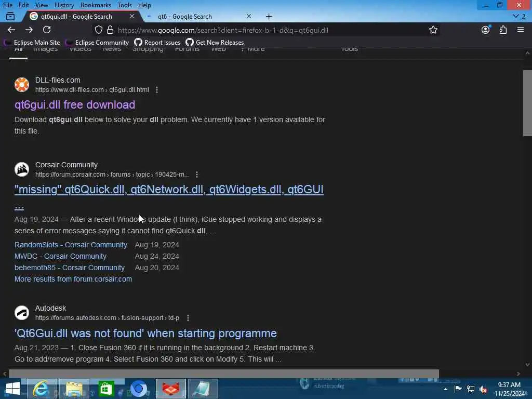
Task: Open Corsair Community result options menu
Action: tap(197, 175)
